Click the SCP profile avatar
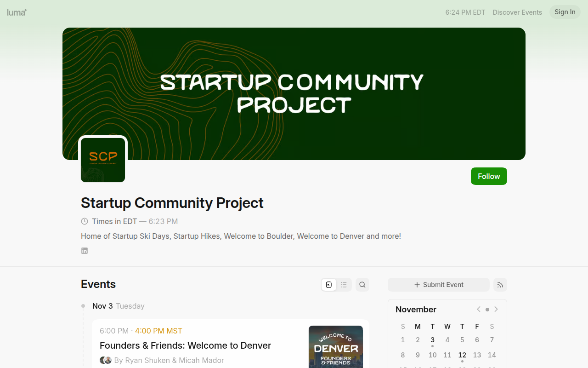The image size is (588, 368). [x=103, y=160]
